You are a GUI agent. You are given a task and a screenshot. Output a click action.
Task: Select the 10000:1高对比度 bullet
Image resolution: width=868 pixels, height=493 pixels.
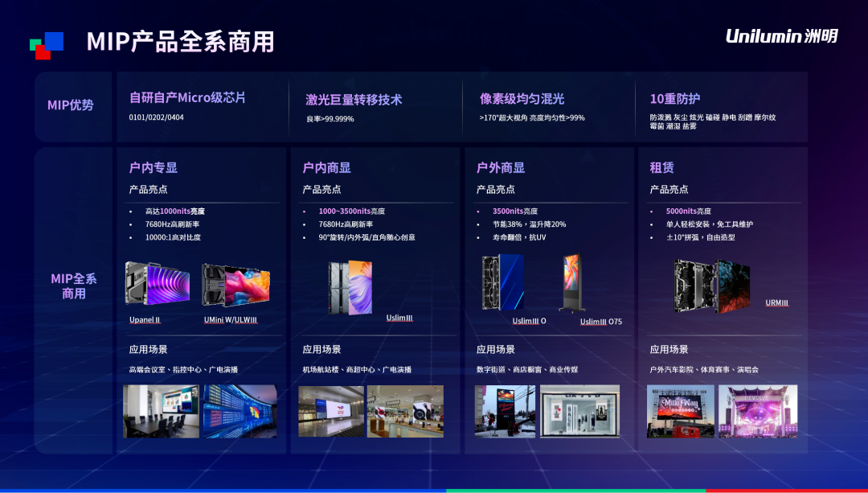coord(173,237)
